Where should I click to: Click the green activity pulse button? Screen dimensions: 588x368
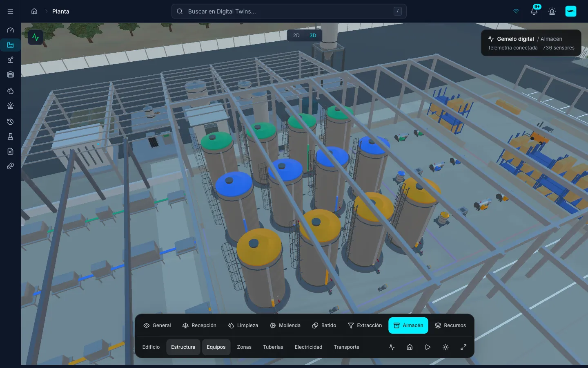pos(36,37)
